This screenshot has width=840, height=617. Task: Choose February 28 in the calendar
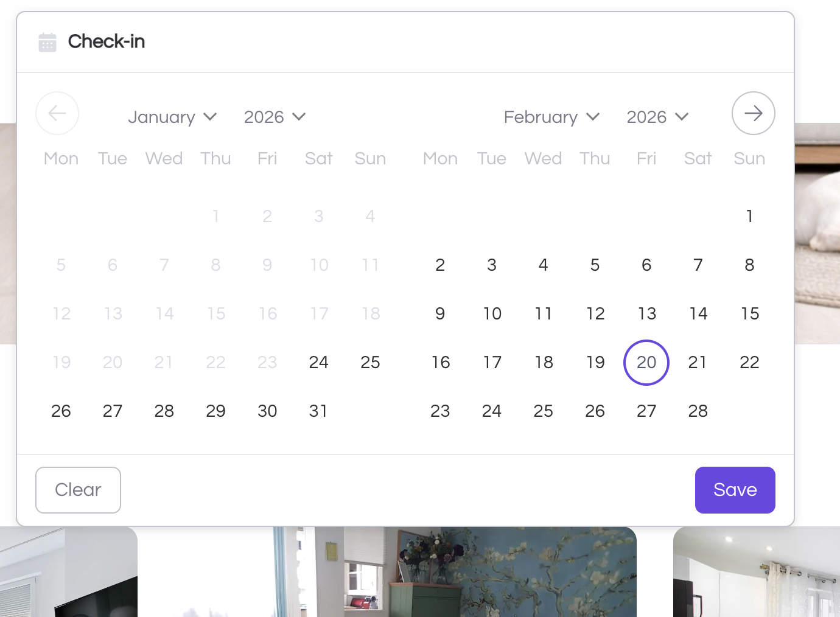tap(698, 411)
